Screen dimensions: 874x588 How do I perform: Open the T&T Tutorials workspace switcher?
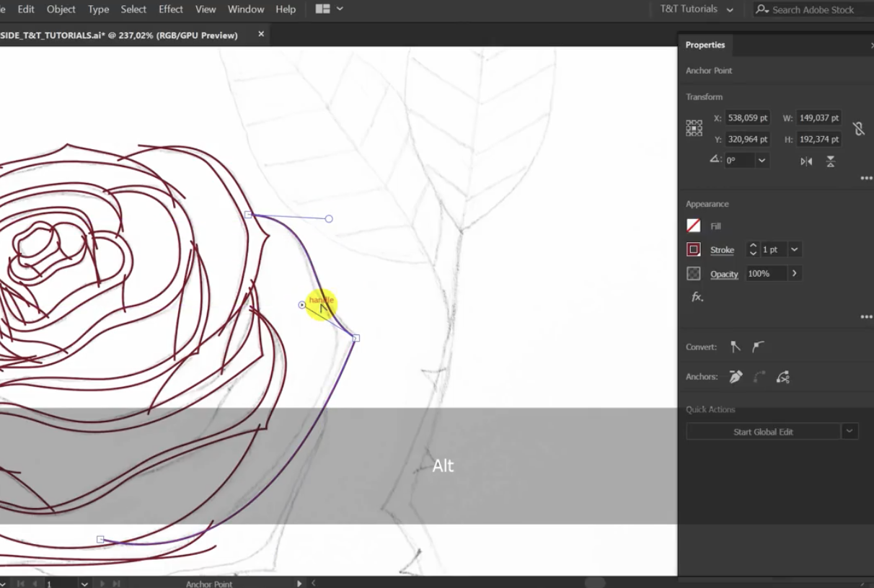click(x=697, y=9)
